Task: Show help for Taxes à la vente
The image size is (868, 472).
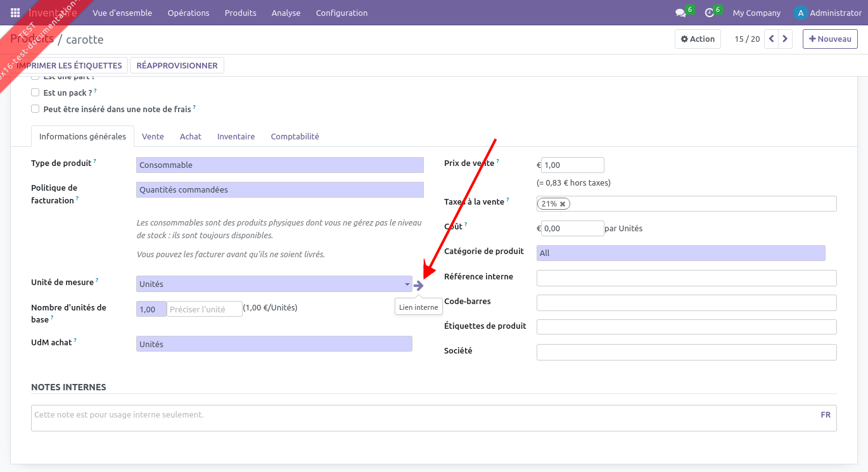Action: pyautogui.click(x=508, y=200)
